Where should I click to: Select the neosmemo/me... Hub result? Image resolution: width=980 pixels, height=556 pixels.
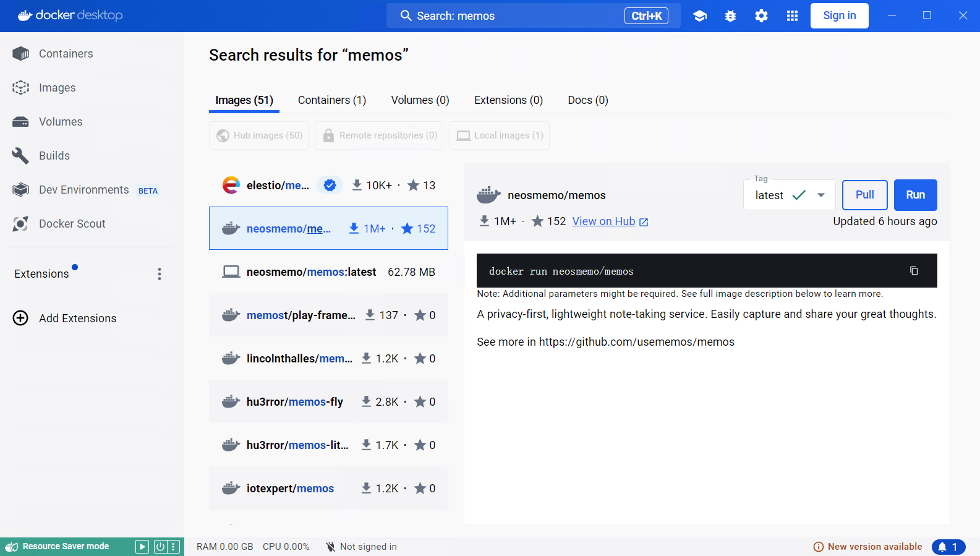tap(328, 228)
